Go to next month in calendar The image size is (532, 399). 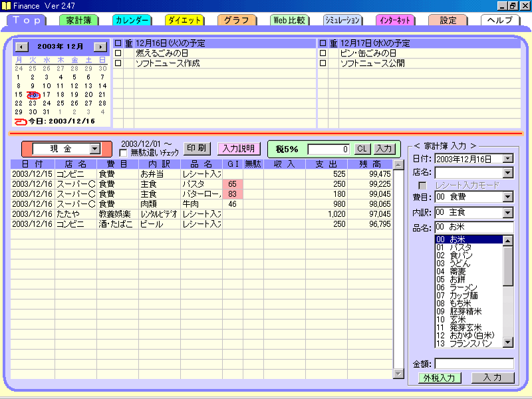coord(100,47)
